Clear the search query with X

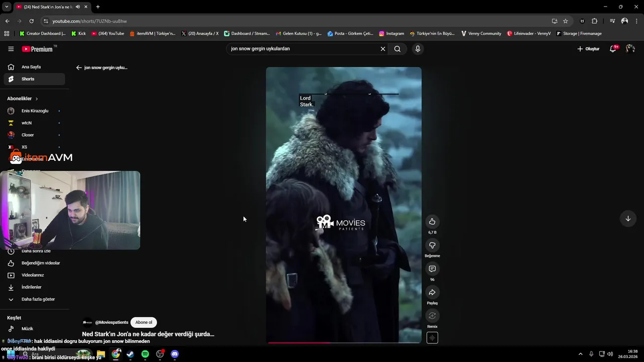click(383, 49)
